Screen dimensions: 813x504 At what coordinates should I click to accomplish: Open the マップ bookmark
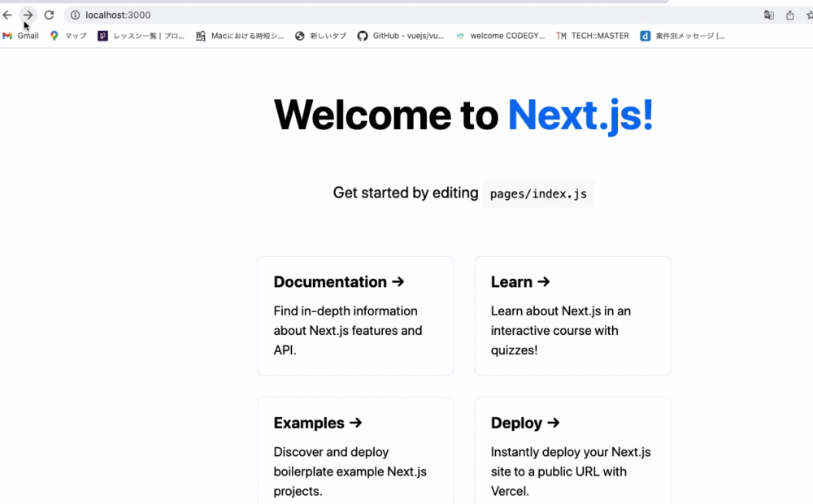(x=67, y=35)
